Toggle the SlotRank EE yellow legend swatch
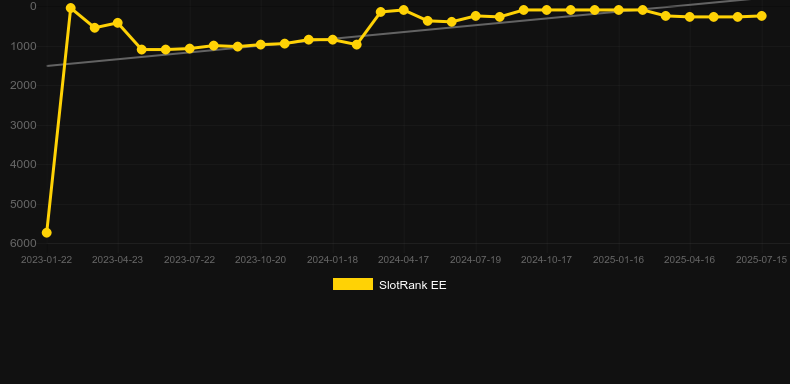Viewport: 790px width, 384px height. click(x=353, y=284)
